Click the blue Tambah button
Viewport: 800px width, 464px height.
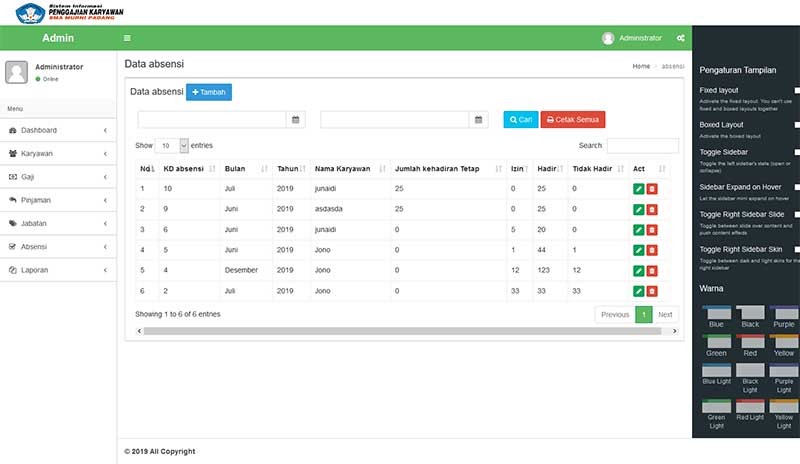click(x=209, y=92)
